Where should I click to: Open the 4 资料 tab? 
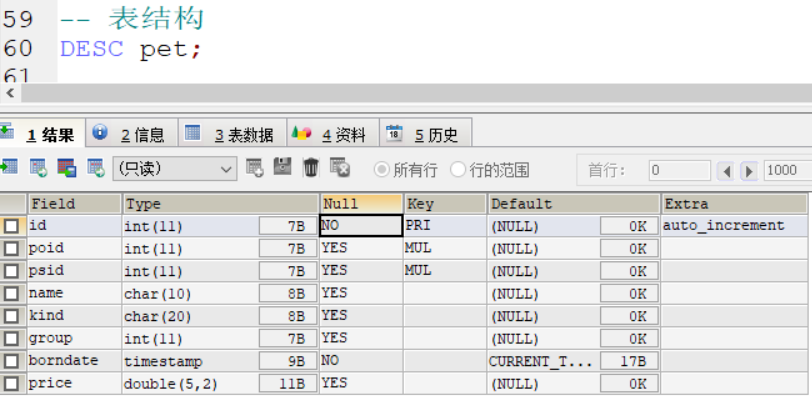[334, 135]
